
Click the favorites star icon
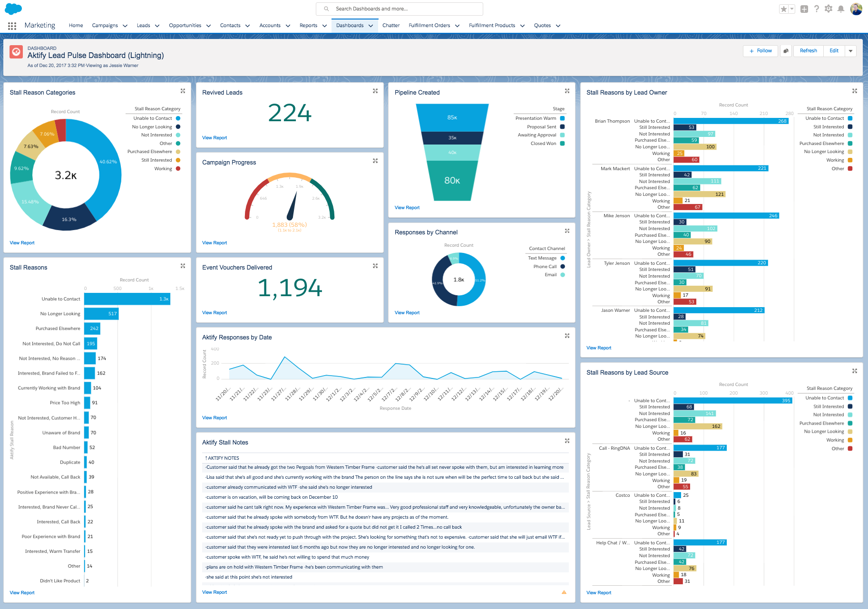coord(783,9)
